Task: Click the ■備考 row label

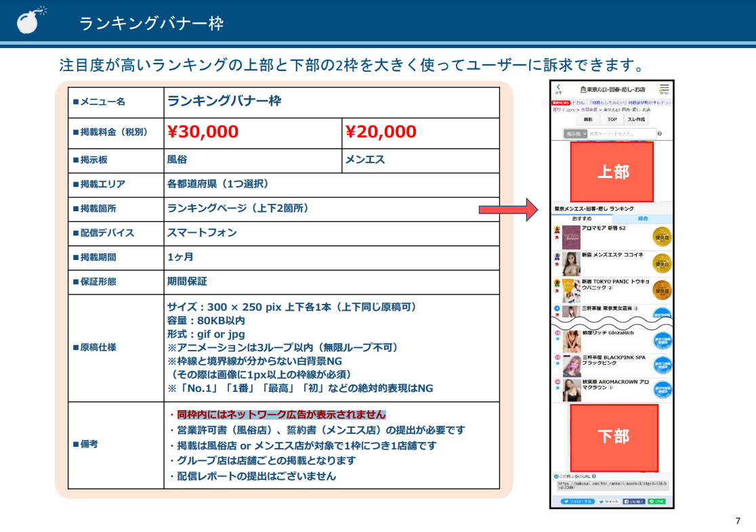Action: pos(85,444)
